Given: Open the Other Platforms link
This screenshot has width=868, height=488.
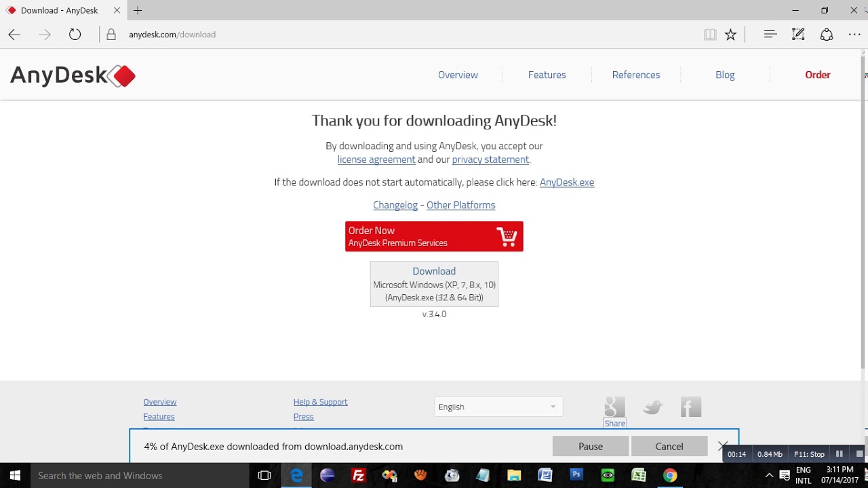Looking at the screenshot, I should point(461,205).
